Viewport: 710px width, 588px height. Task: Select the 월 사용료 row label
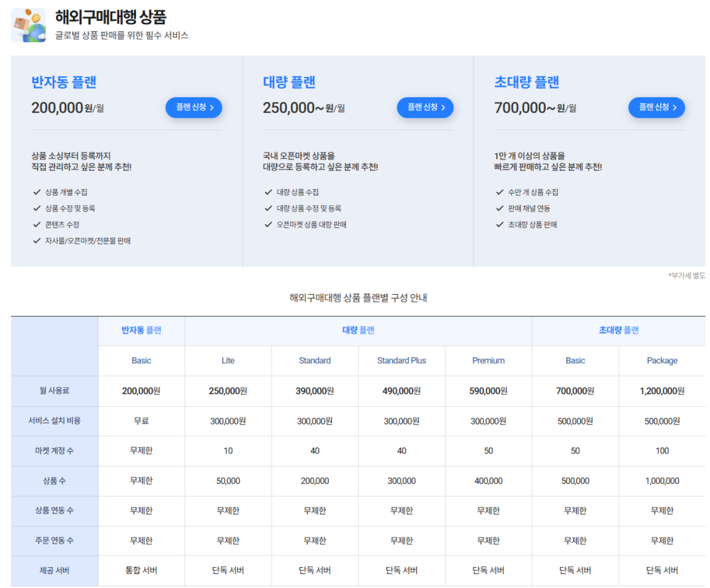[54, 391]
